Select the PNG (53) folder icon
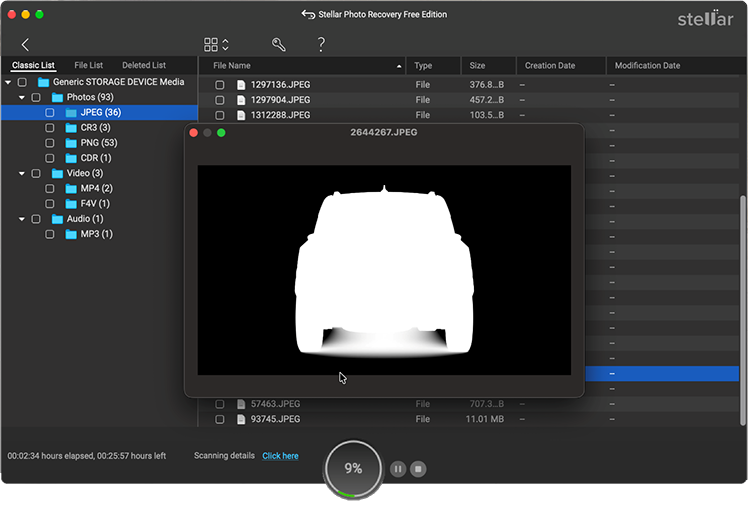This screenshot has height=505, width=750. pyautogui.click(x=71, y=143)
